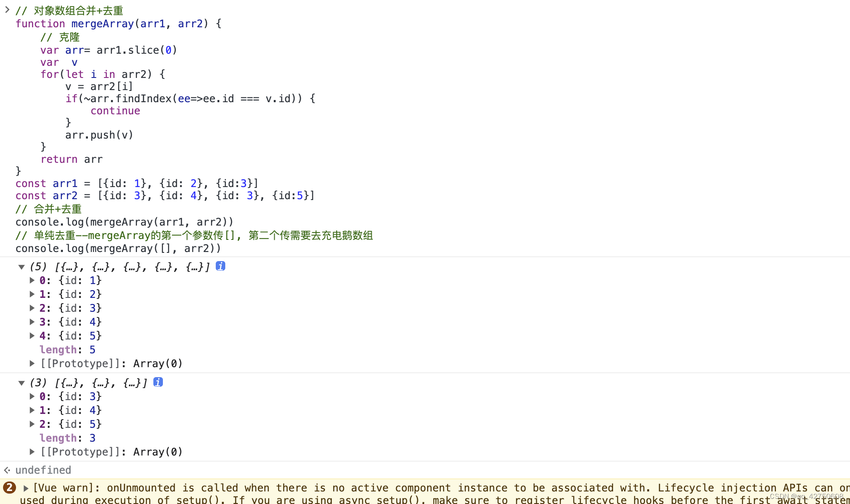Click the '// 合并+去重' comment line

[49, 209]
